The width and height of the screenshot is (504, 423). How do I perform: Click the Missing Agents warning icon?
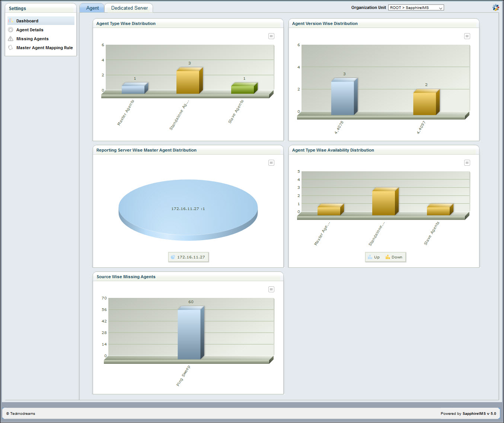point(10,38)
